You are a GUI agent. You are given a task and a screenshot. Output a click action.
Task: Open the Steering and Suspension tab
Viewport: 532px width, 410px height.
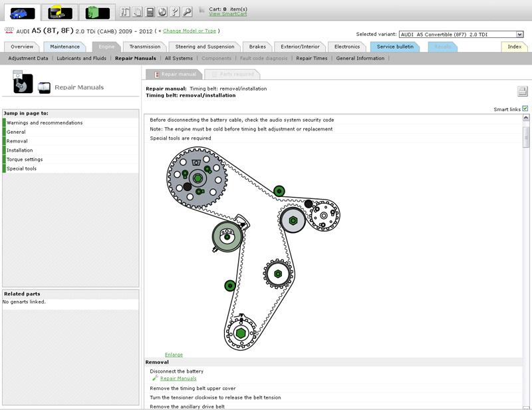click(205, 47)
